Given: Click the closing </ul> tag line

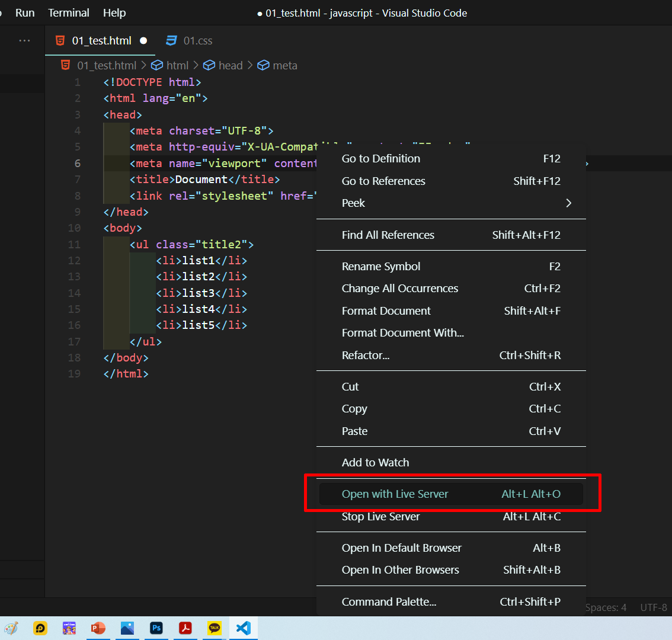Looking at the screenshot, I should point(146,342).
